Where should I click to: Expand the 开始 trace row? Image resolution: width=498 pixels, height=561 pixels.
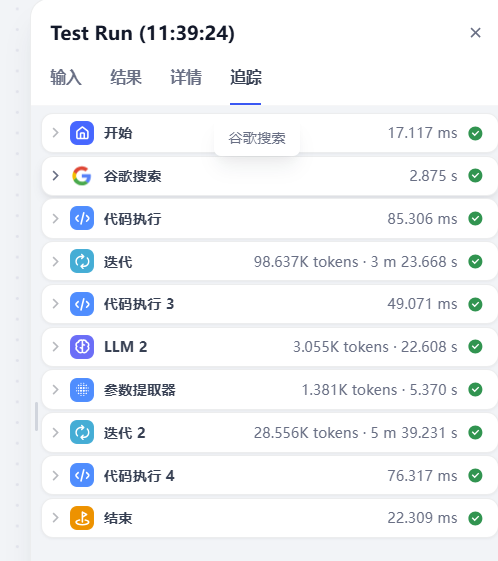[55, 133]
